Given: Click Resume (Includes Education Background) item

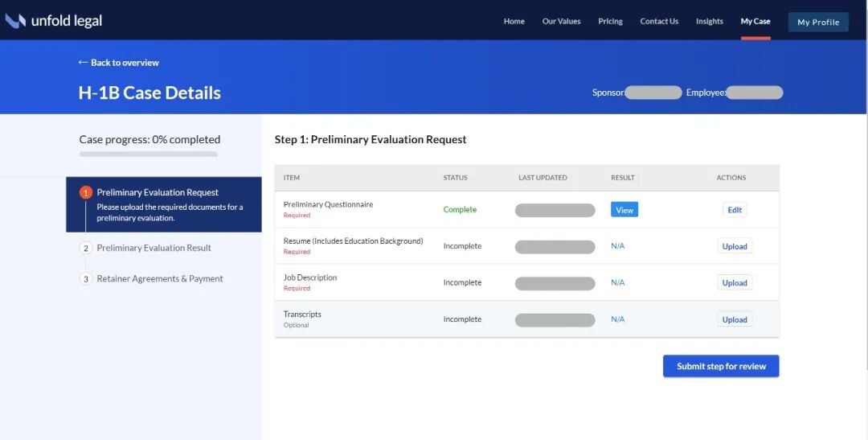Looking at the screenshot, I should click(353, 241).
